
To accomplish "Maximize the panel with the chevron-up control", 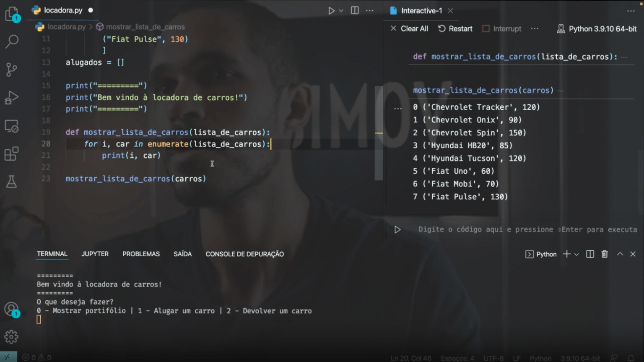I will coord(619,254).
